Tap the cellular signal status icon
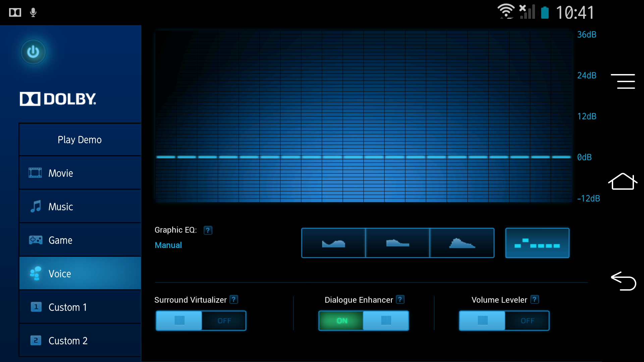 527,12
